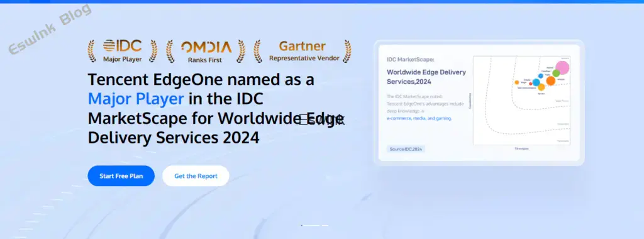The image size is (644, 239).
Task: Click the green bubble in the chart
Action: click(556, 73)
